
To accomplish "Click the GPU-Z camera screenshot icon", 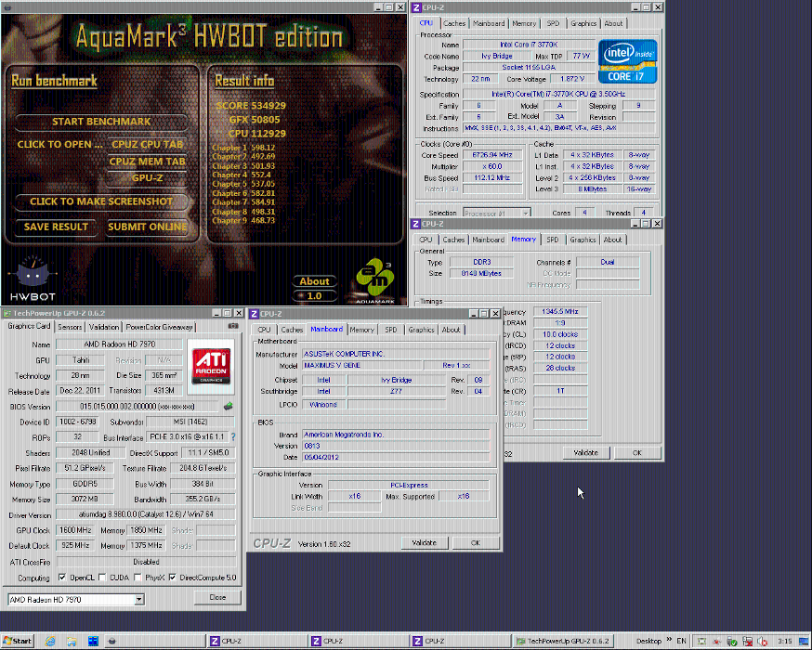I will pyautogui.click(x=233, y=326).
